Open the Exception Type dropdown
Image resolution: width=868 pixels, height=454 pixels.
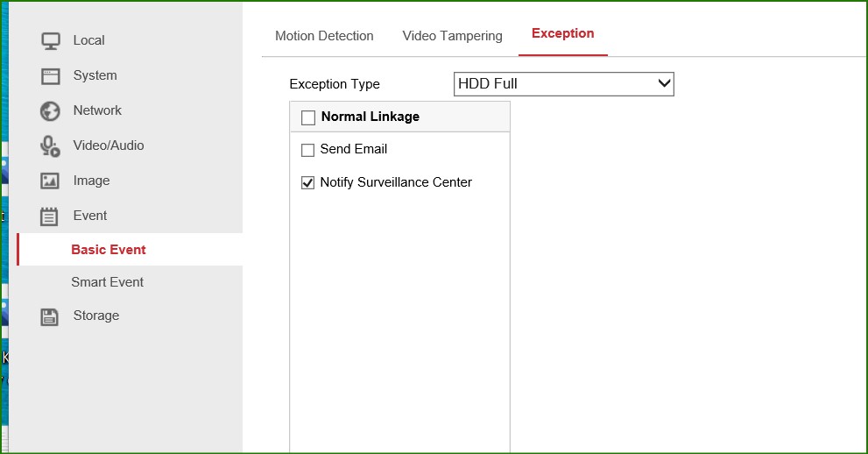point(563,84)
